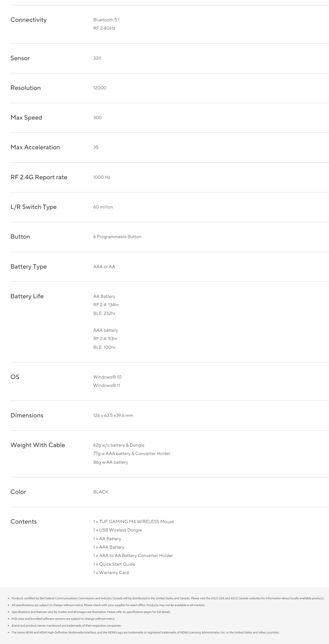Click the TUF GAMING M4 WIRELESS Mouse item
The height and width of the screenshot is (644, 329).
[133, 522]
